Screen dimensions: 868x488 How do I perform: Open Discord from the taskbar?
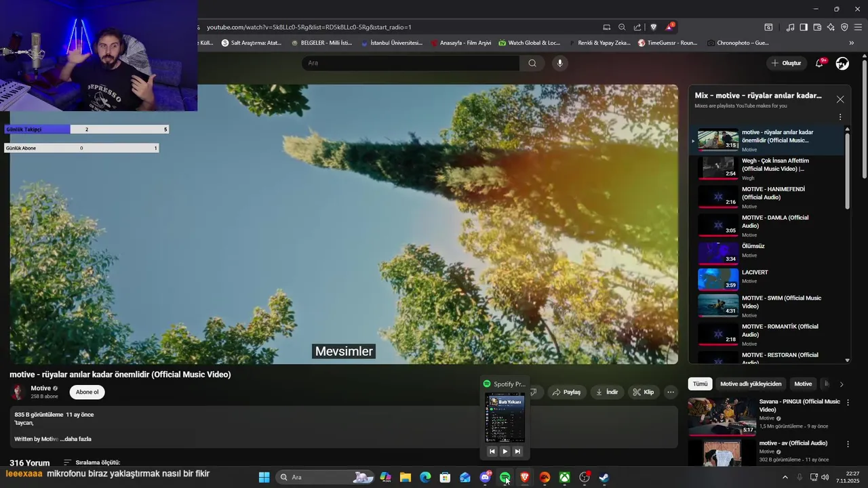485,477
